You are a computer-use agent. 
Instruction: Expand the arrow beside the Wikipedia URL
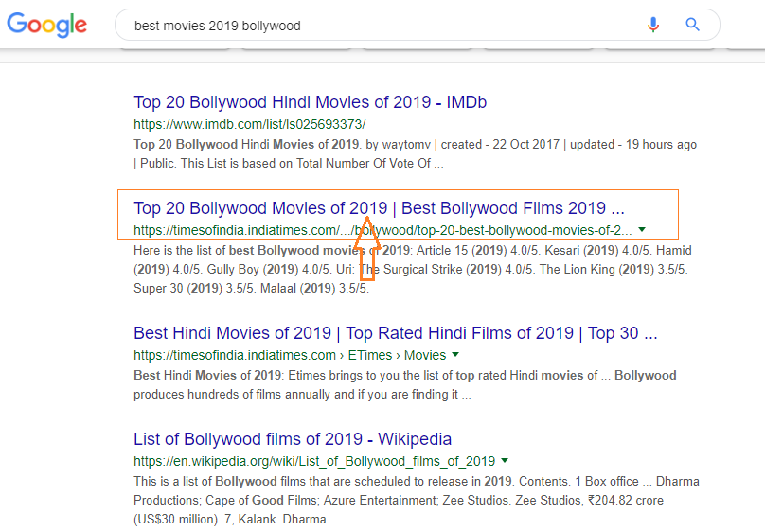click(505, 461)
